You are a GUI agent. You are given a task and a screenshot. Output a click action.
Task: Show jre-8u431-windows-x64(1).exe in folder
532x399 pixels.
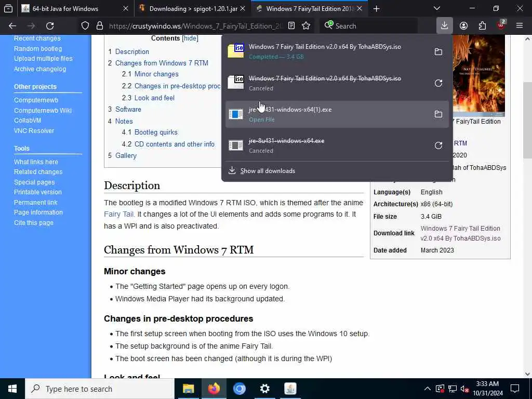point(438,114)
